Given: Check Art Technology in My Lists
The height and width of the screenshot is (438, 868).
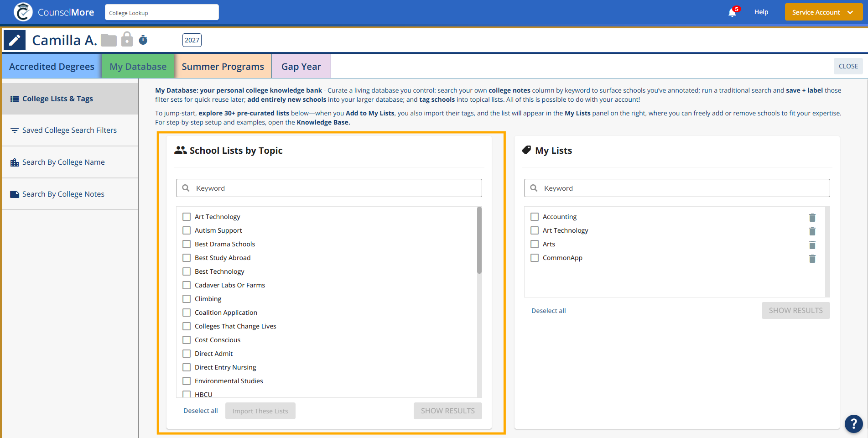Looking at the screenshot, I should 535,230.
